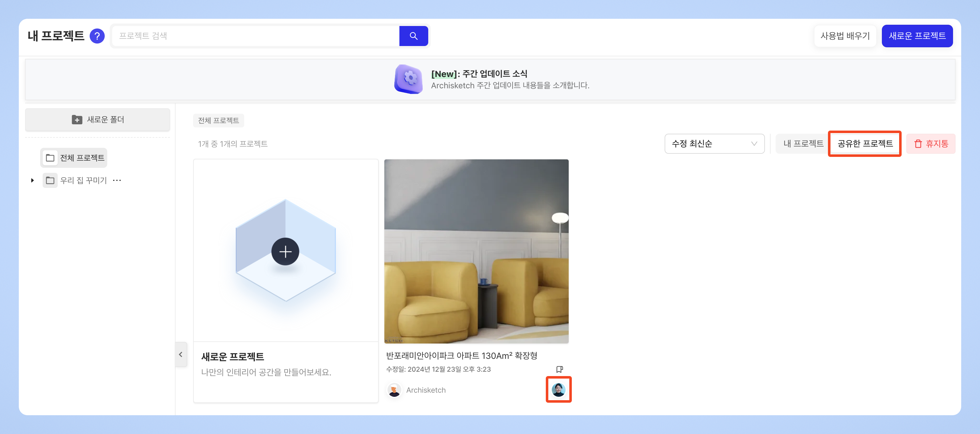This screenshot has width=980, height=434.
Task: Click the Archisketch author avatar
Action: click(394, 390)
